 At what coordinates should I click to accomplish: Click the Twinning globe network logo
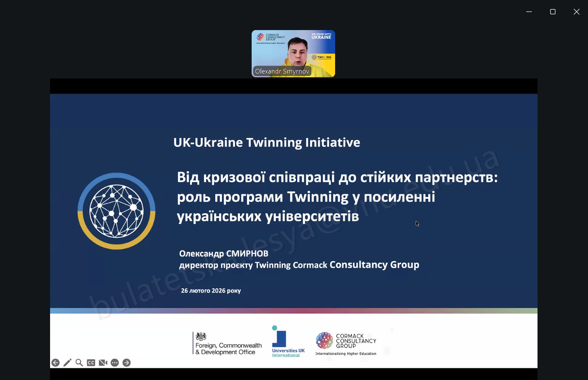point(116,211)
